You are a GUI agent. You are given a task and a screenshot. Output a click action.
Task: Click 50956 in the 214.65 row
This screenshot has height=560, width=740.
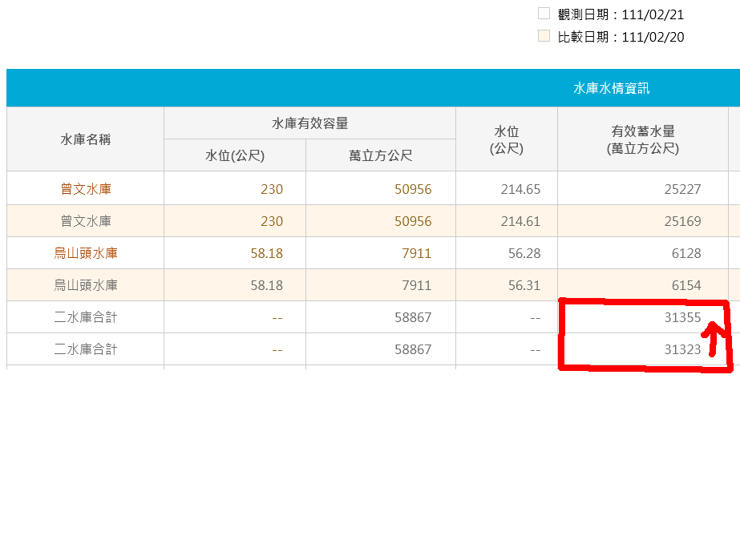click(x=413, y=189)
